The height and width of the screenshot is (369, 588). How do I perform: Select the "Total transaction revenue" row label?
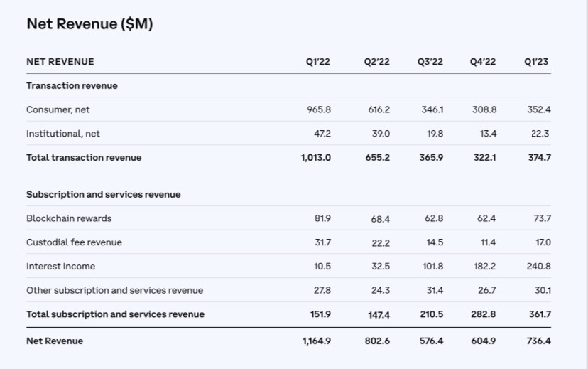coord(84,157)
